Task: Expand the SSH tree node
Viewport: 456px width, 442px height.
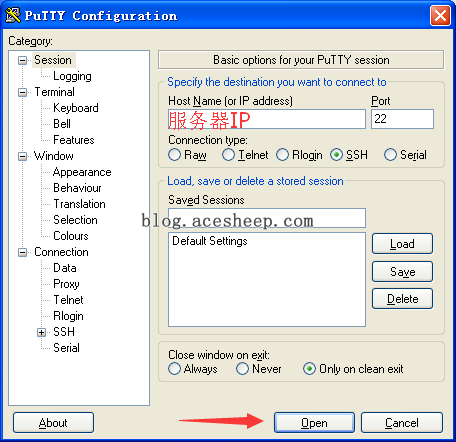Action: (41, 332)
